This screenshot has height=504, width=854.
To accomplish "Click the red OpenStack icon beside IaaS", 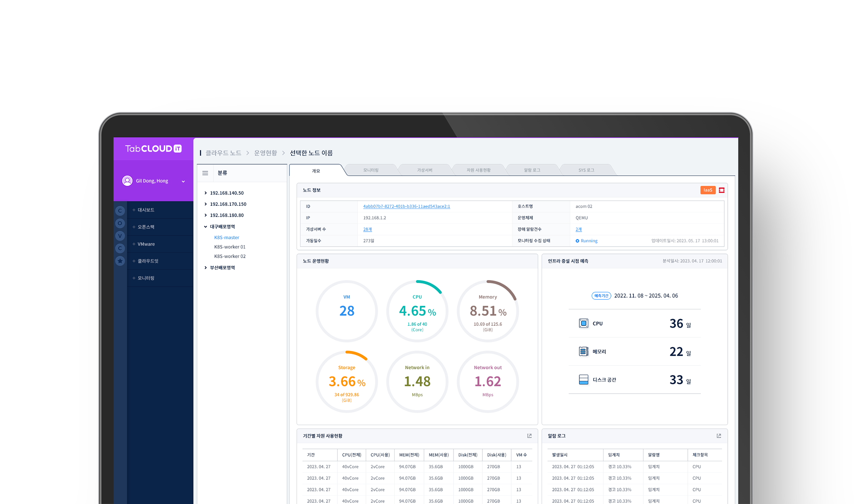I will tap(722, 190).
